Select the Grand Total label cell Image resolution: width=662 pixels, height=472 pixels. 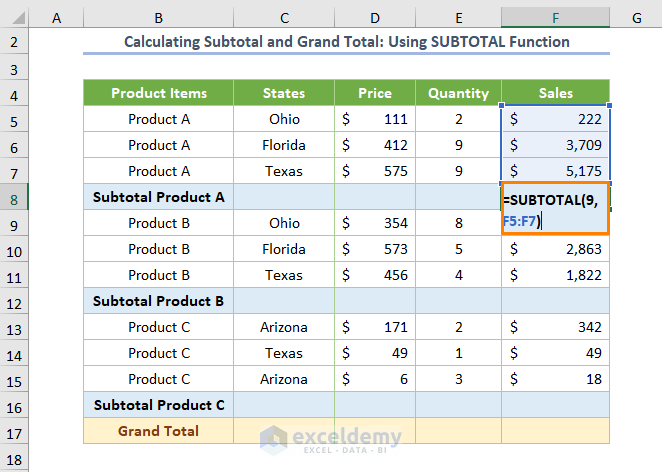(x=159, y=431)
